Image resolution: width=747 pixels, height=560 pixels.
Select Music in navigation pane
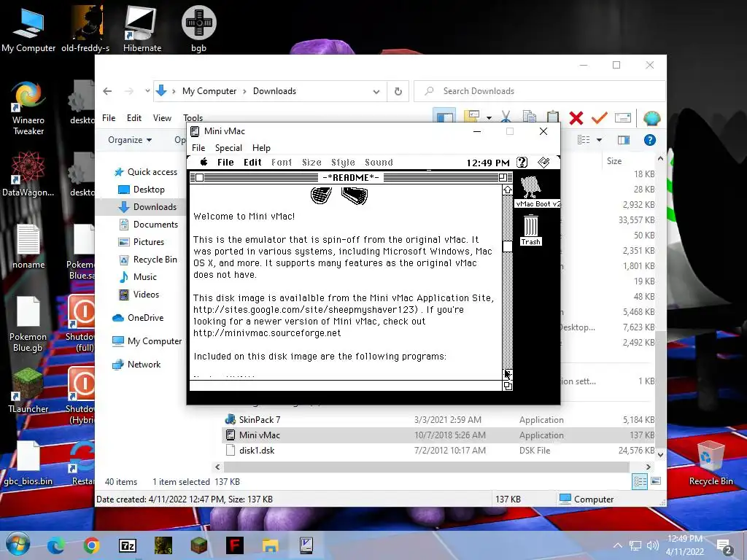point(138,276)
